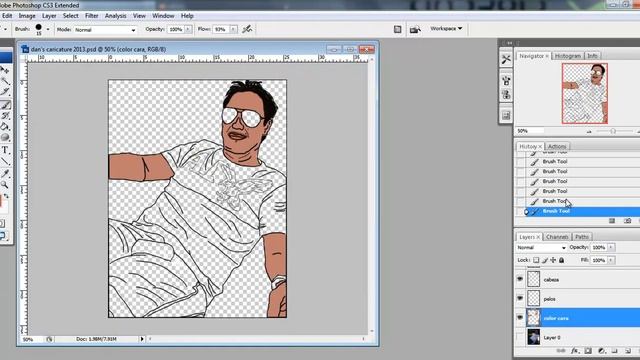Toggle the airbrush option in options bar
Screen dimensions: 640x360
247,29
